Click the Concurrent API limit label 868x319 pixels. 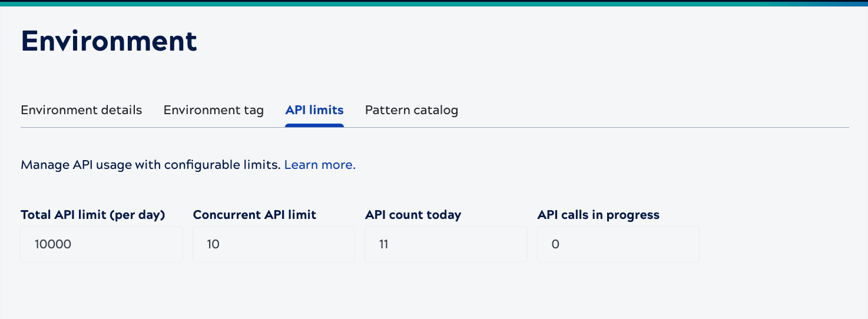click(254, 215)
